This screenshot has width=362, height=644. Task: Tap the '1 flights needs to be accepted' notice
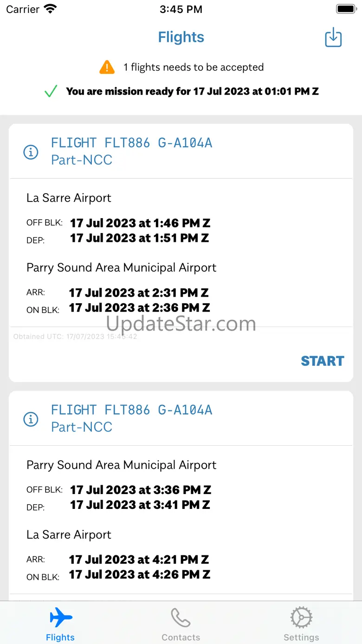point(193,67)
